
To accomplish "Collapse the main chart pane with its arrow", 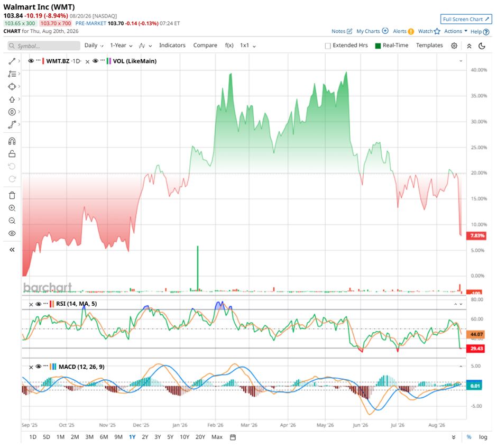I will coord(461,61).
